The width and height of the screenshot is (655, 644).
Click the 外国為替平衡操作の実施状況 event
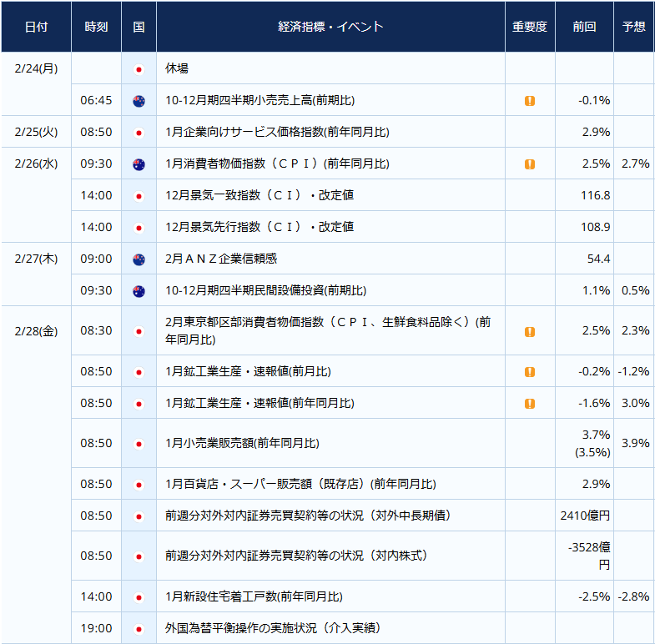273,628
